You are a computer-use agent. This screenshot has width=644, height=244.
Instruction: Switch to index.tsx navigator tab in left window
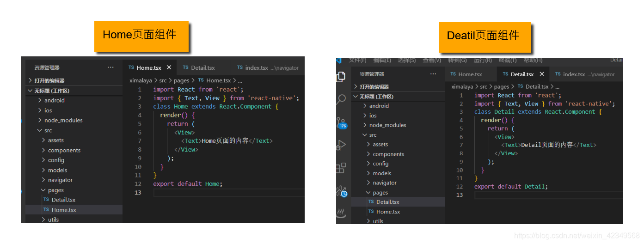268,67
